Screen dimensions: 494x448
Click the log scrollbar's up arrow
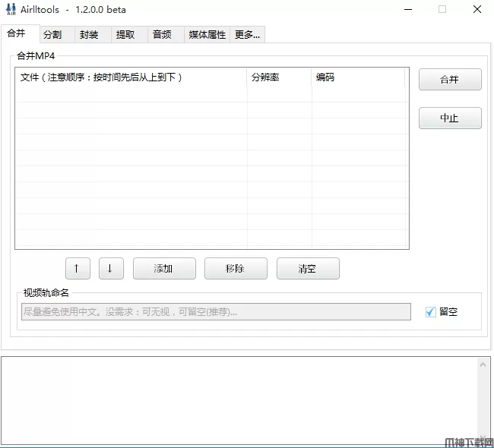pos(484,365)
